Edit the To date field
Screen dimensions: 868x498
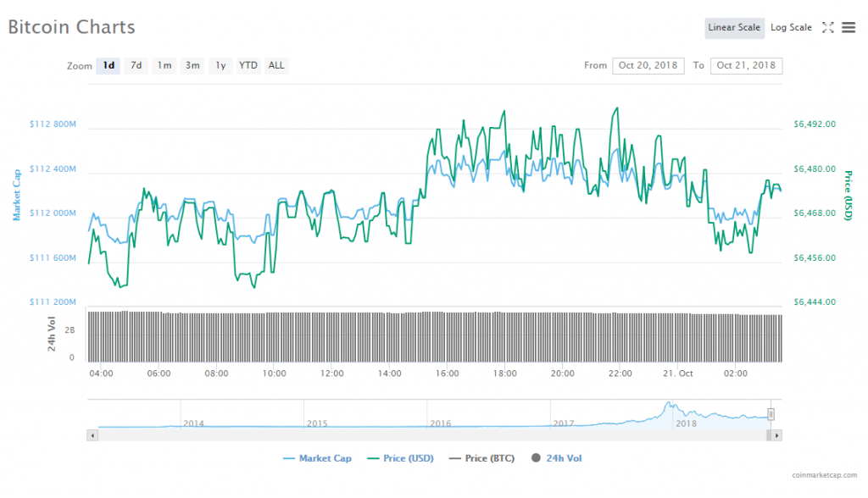pyautogui.click(x=746, y=66)
